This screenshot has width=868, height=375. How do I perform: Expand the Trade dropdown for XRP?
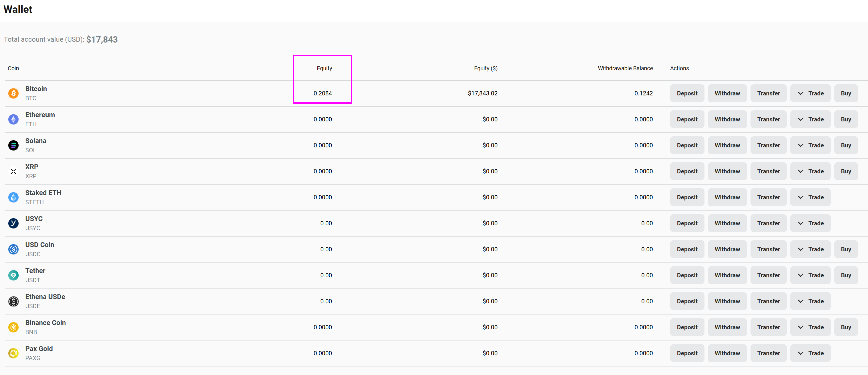click(x=810, y=171)
